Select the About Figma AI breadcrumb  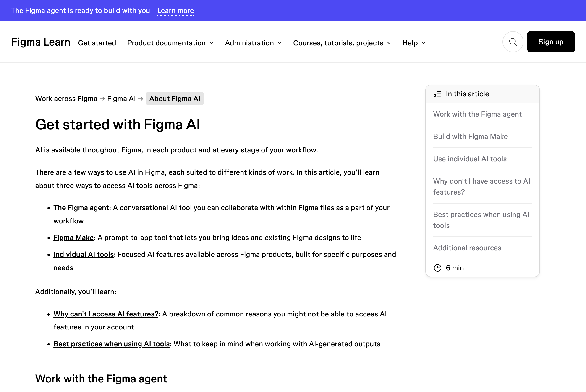pyautogui.click(x=175, y=99)
